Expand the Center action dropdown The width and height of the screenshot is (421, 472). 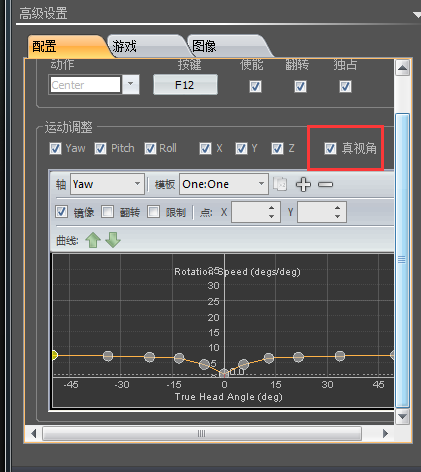pyautogui.click(x=131, y=85)
